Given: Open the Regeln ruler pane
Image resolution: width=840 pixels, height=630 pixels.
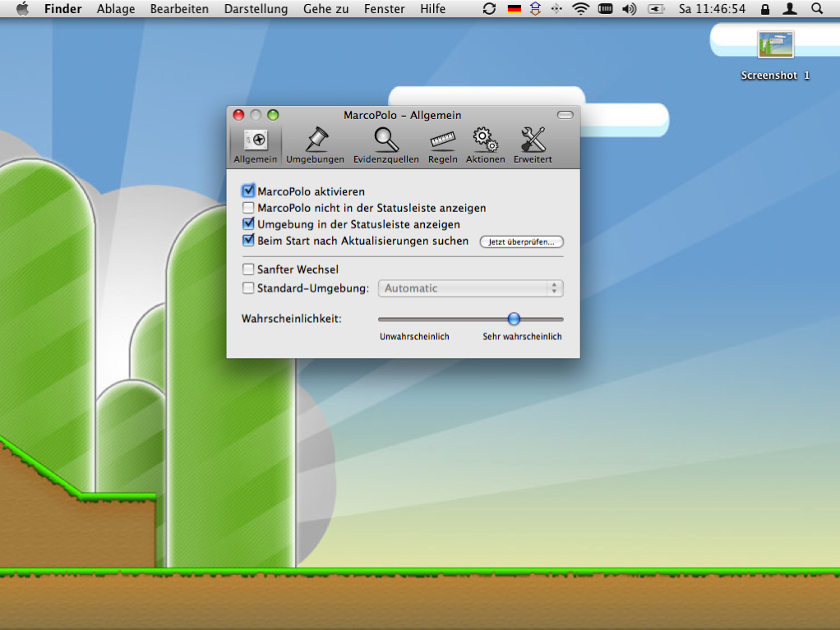Looking at the screenshot, I should tap(442, 145).
